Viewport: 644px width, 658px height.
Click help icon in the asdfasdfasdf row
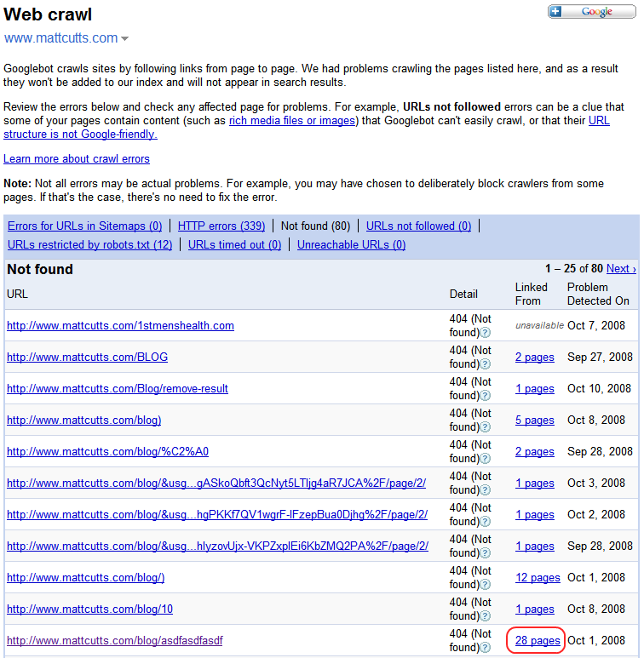[485, 648]
